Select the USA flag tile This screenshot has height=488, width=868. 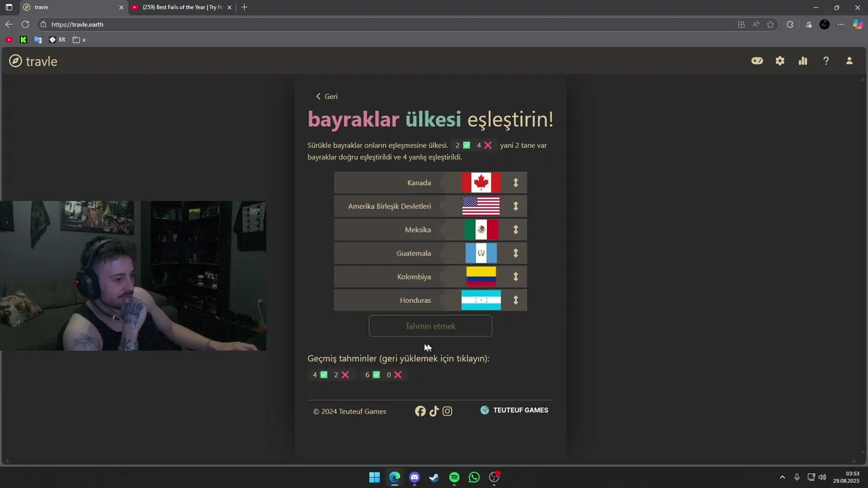[x=481, y=206]
